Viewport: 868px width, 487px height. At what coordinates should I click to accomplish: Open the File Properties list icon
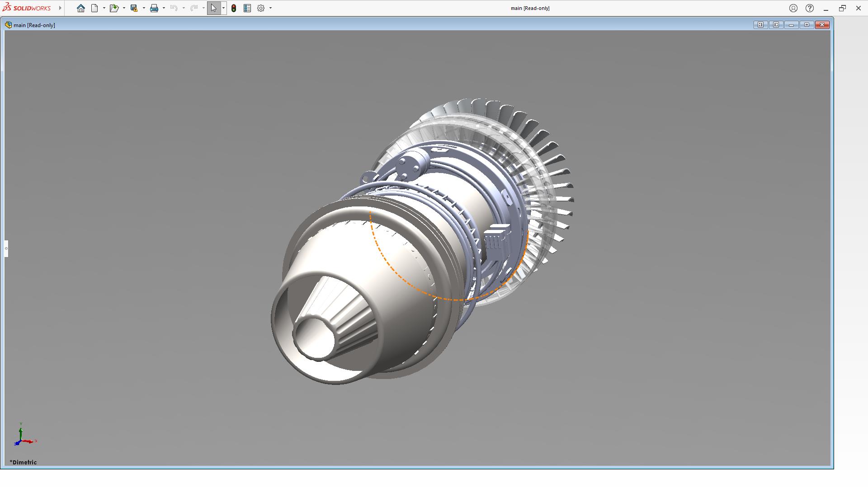point(247,8)
